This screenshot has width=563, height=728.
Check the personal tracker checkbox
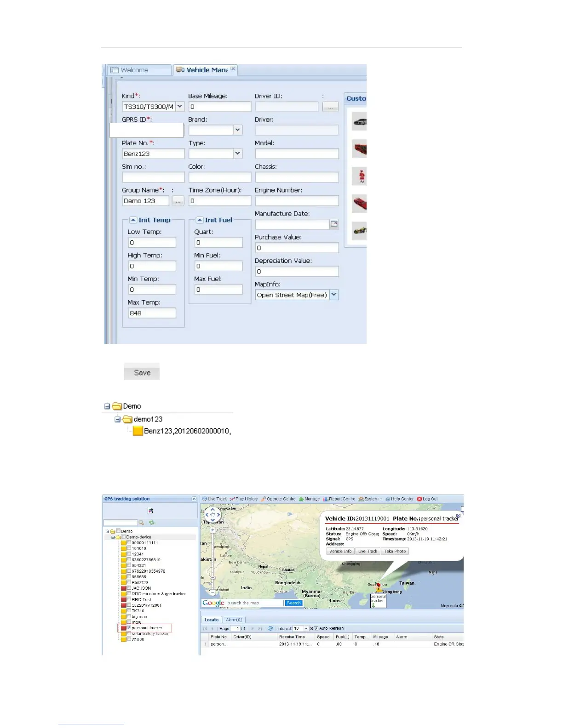129,628
